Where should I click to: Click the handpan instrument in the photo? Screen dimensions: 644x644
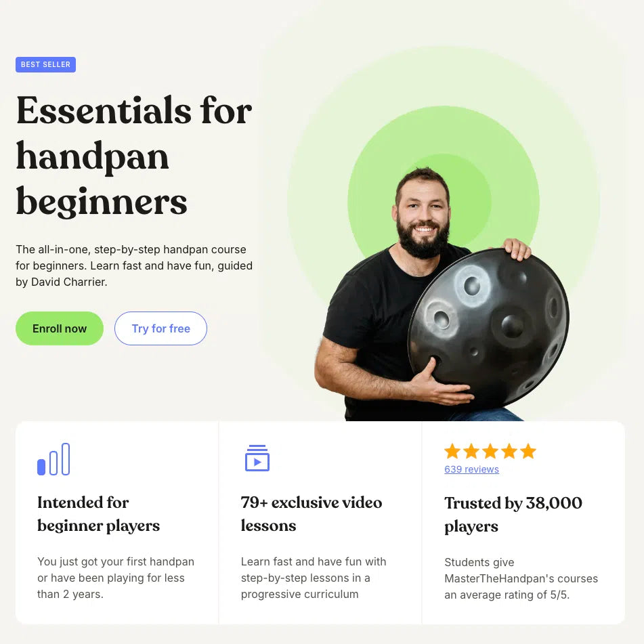click(489, 328)
